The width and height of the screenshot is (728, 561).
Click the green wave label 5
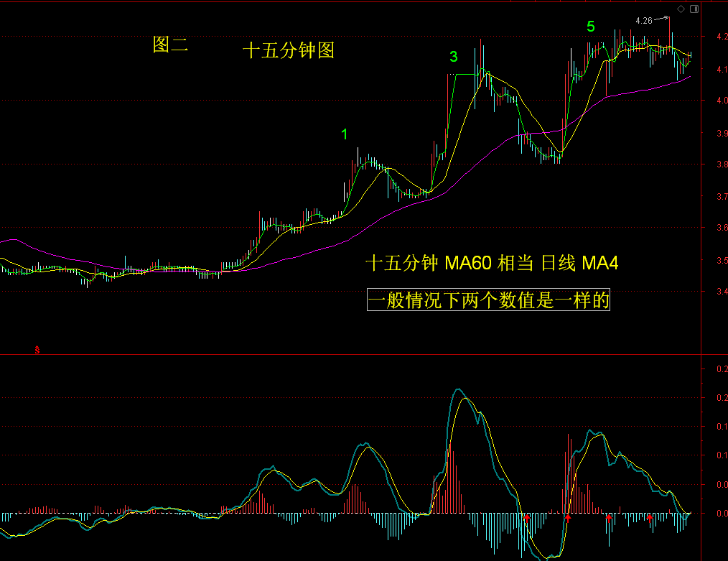[x=591, y=27]
